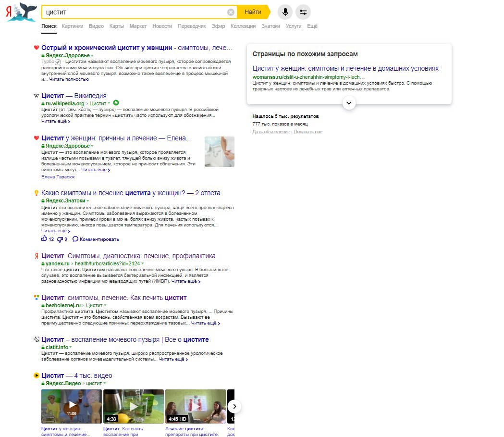Open search settings sliders icon

[x=303, y=12]
